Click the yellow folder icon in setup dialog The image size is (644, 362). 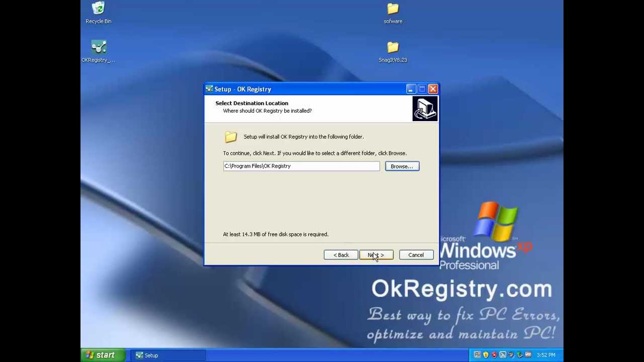tap(230, 137)
